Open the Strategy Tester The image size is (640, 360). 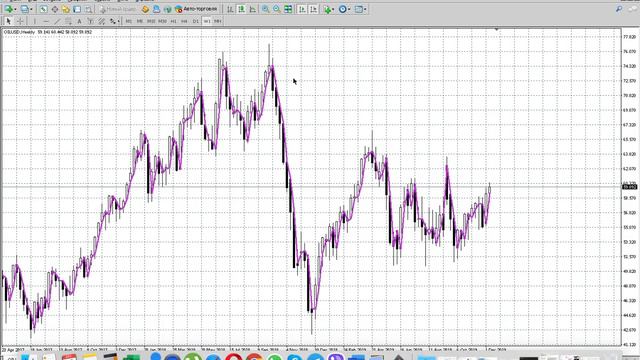click(x=88, y=9)
